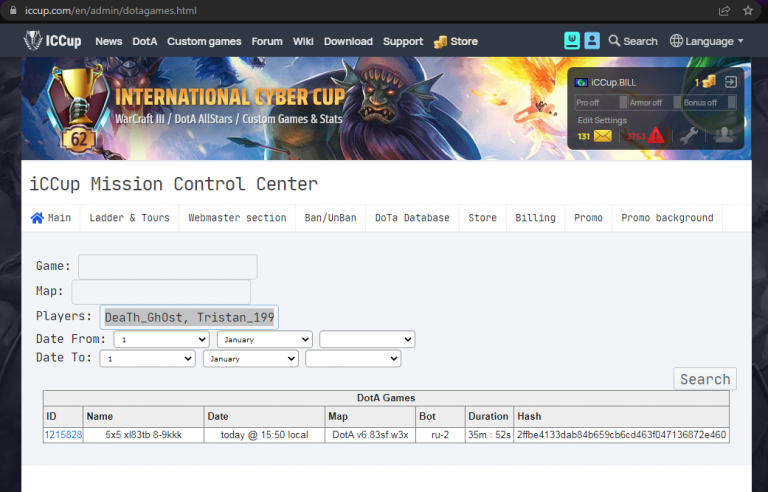The height and width of the screenshot is (492, 768).
Task: Click the gold coins Store icon
Action: point(440,42)
